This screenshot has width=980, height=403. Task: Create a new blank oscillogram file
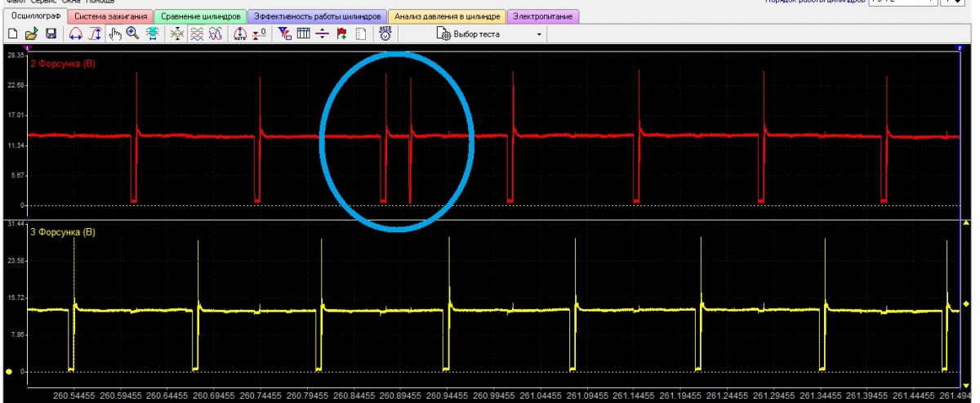click(12, 34)
